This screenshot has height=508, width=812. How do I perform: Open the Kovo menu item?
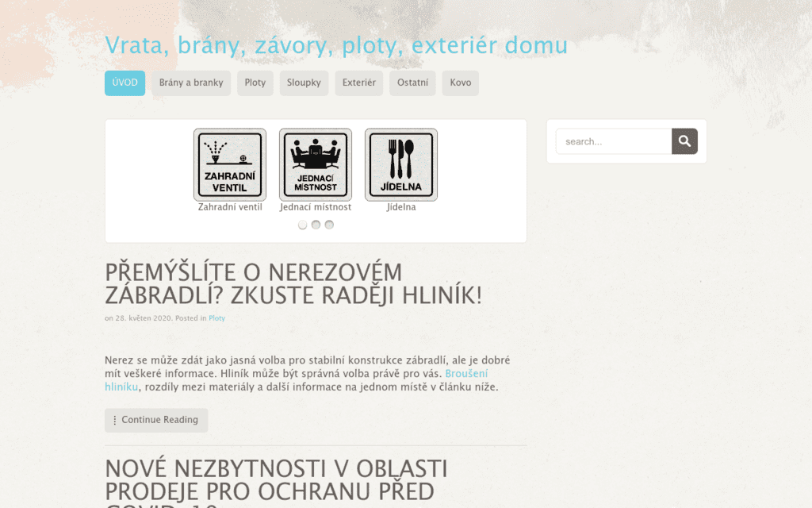[460, 83]
